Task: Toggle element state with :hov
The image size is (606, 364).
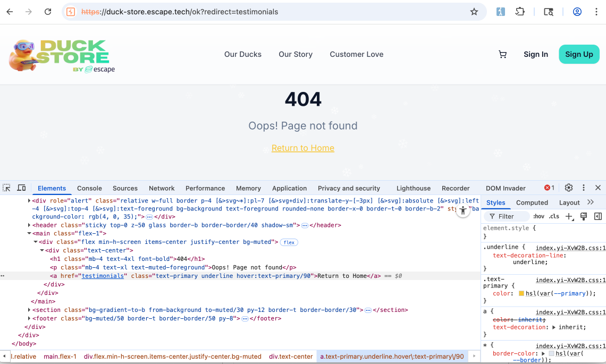Action: click(538, 216)
